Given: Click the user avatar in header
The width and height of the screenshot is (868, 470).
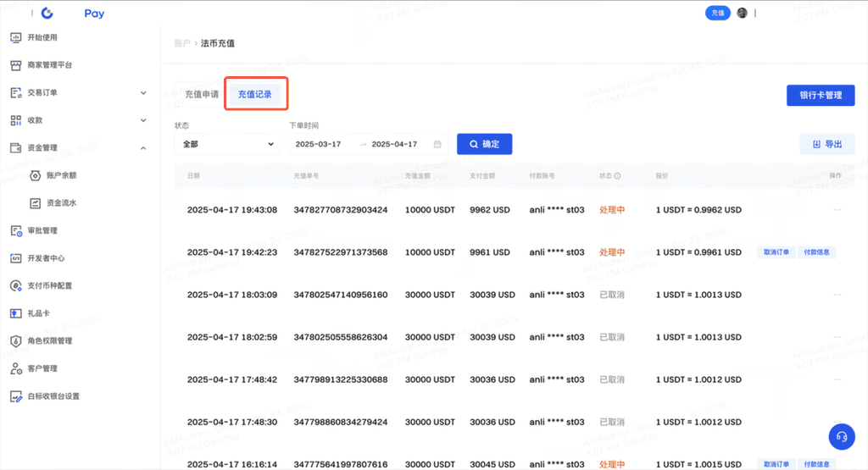Looking at the screenshot, I should pos(743,14).
